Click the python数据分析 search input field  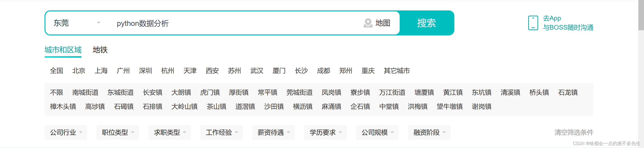click(235, 23)
